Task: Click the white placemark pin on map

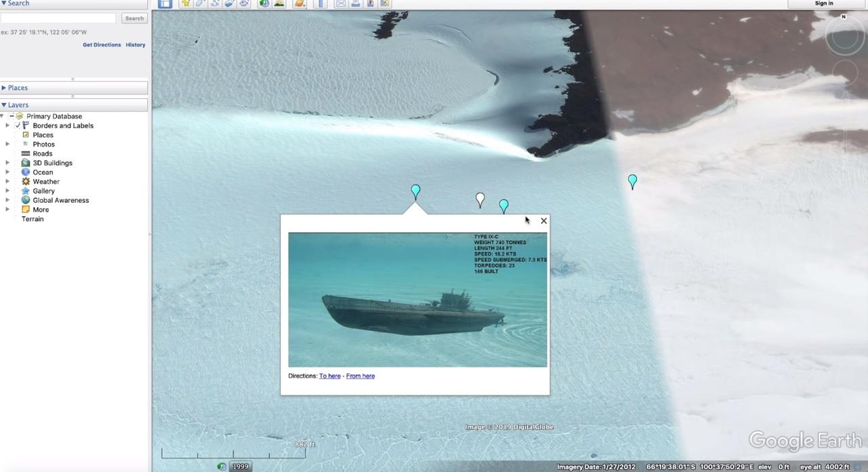Action: tap(480, 199)
